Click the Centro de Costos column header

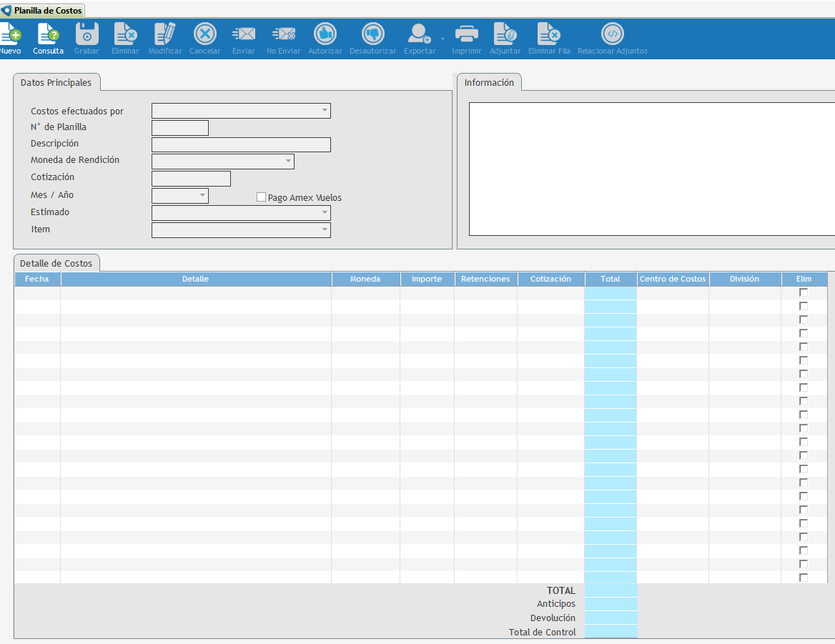(672, 279)
